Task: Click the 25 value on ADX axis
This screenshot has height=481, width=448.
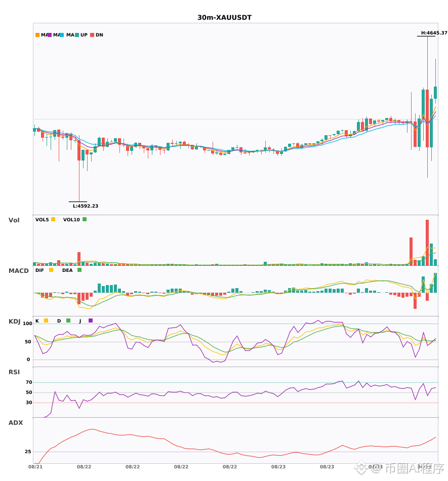Action: pyautogui.click(x=28, y=452)
